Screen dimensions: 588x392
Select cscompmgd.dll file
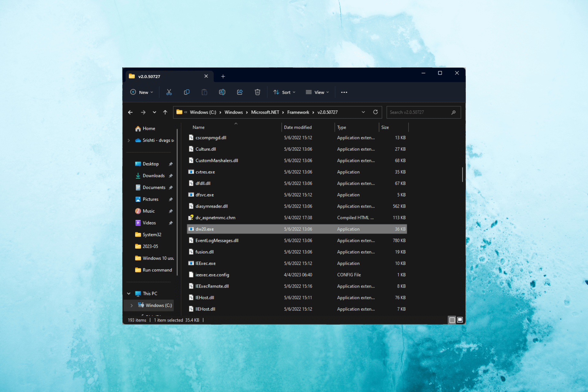point(297,138)
